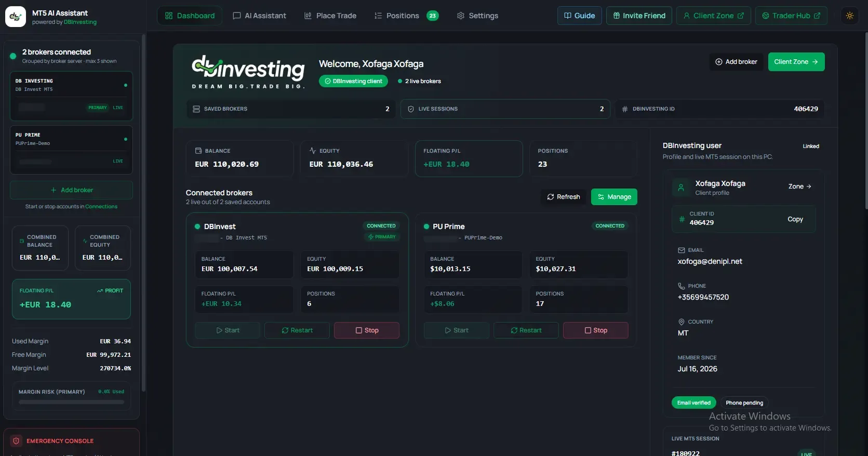Toggle light theme with sun icon
The width and height of the screenshot is (868, 456).
(x=850, y=16)
